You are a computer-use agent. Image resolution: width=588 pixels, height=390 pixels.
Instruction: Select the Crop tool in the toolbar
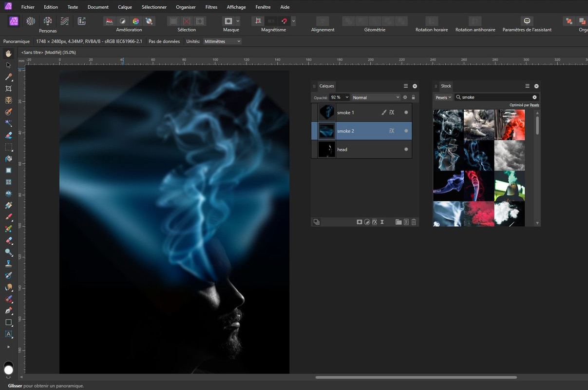point(8,89)
